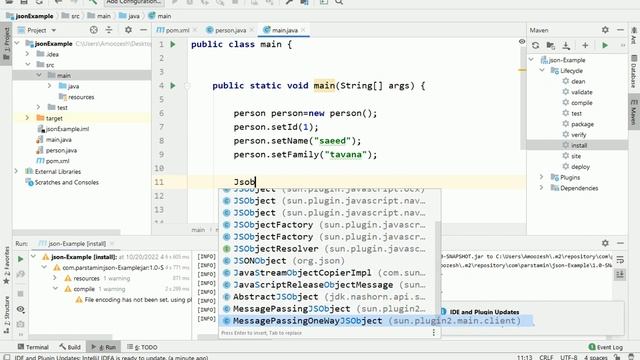Screen dimensions: 640x360
Task: Open the Build tool window tab
Action: pyautogui.click(x=70, y=347)
